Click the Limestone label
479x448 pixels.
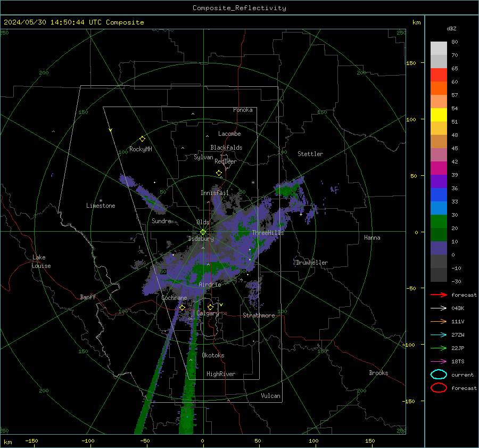(101, 206)
